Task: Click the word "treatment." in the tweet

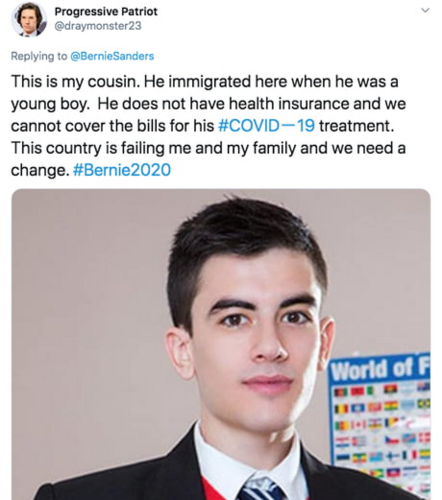Action: [356, 126]
